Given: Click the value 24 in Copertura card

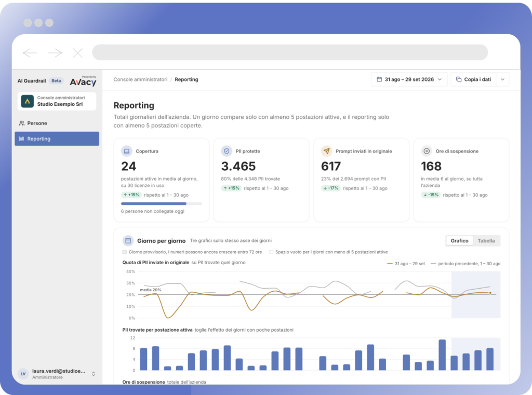Looking at the screenshot, I should 129,167.
